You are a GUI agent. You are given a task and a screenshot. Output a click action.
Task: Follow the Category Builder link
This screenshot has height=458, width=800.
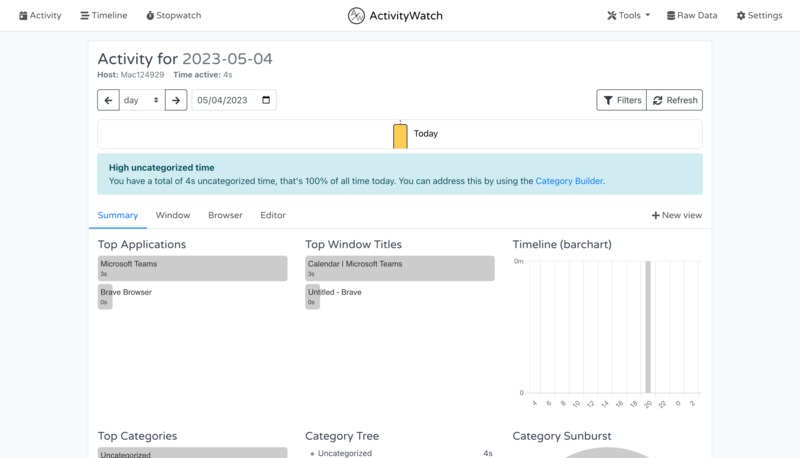click(x=569, y=181)
